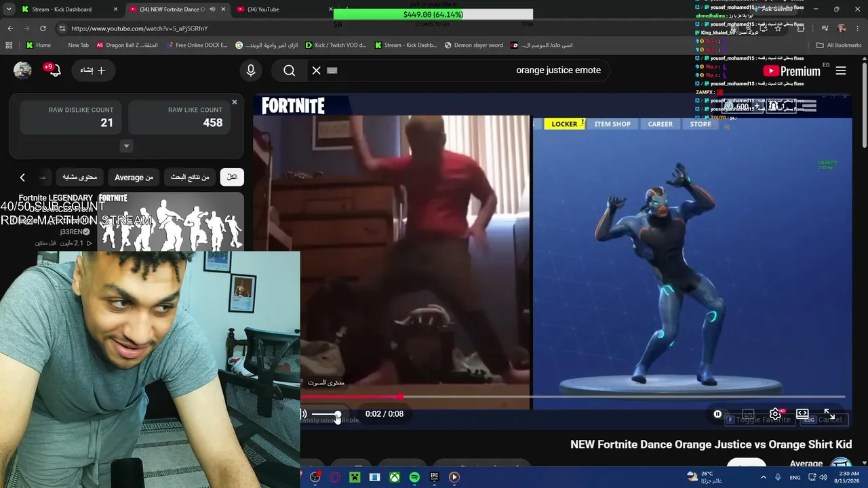The image size is (868, 488).
Task: Open the Demon slayer sword bookmark
Action: pos(473,45)
